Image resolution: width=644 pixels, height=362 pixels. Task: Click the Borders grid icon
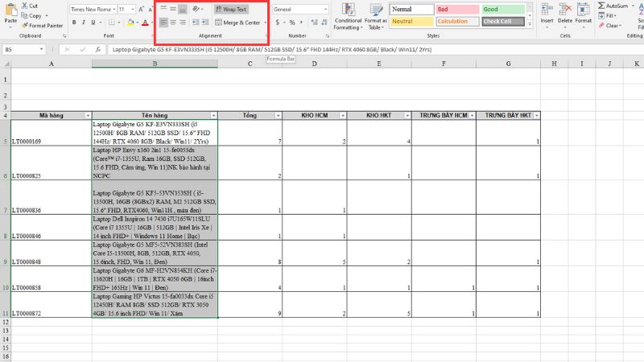pos(112,23)
